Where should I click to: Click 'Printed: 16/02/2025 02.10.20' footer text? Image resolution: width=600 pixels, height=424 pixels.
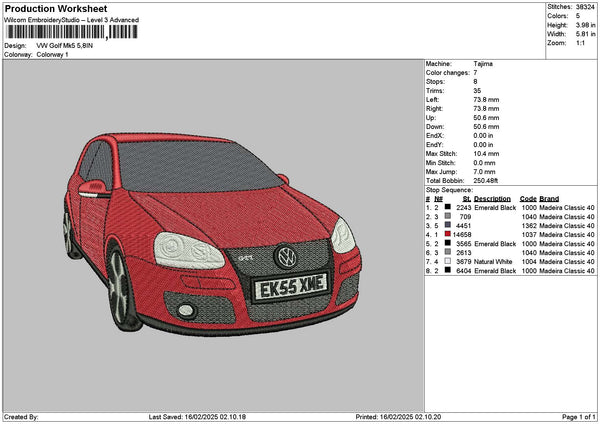click(398, 417)
